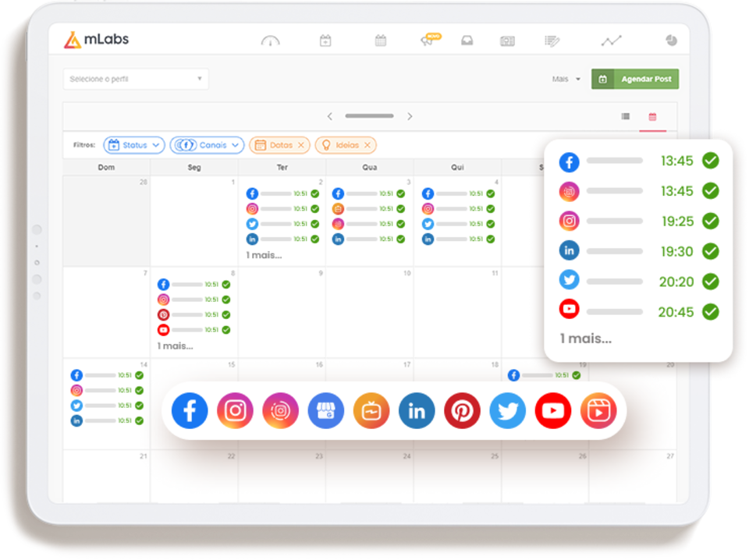
Task: Click the large Pinterest channel icon
Action: click(462, 410)
